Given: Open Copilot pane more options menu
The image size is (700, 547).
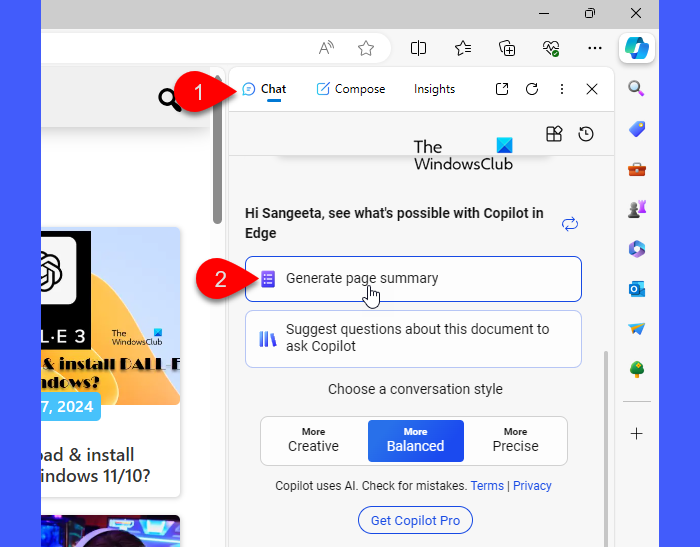Looking at the screenshot, I should [562, 89].
